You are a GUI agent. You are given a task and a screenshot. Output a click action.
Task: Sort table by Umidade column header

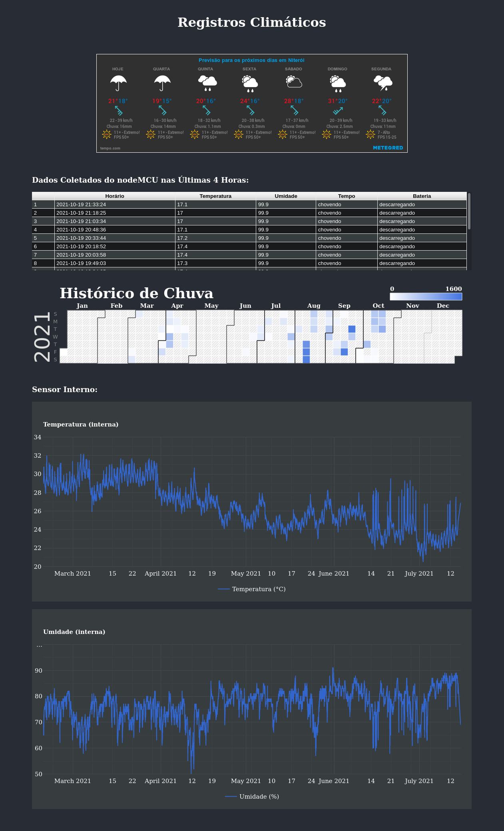coord(286,196)
